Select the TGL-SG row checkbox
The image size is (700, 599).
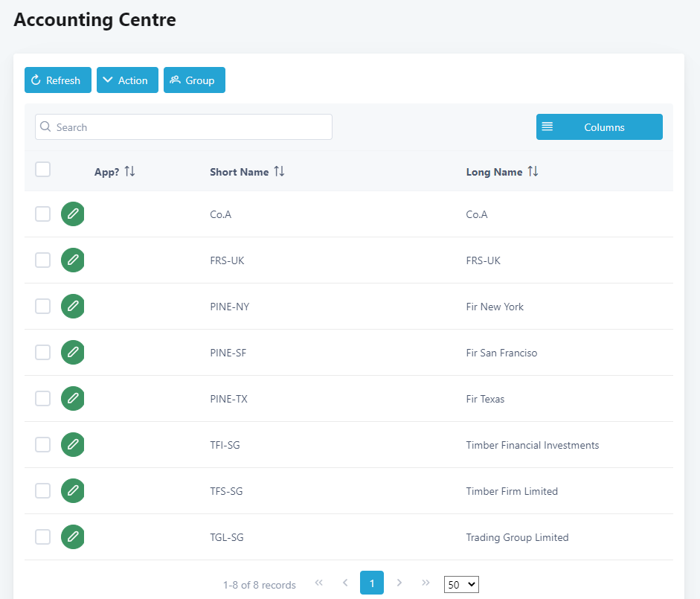point(43,537)
